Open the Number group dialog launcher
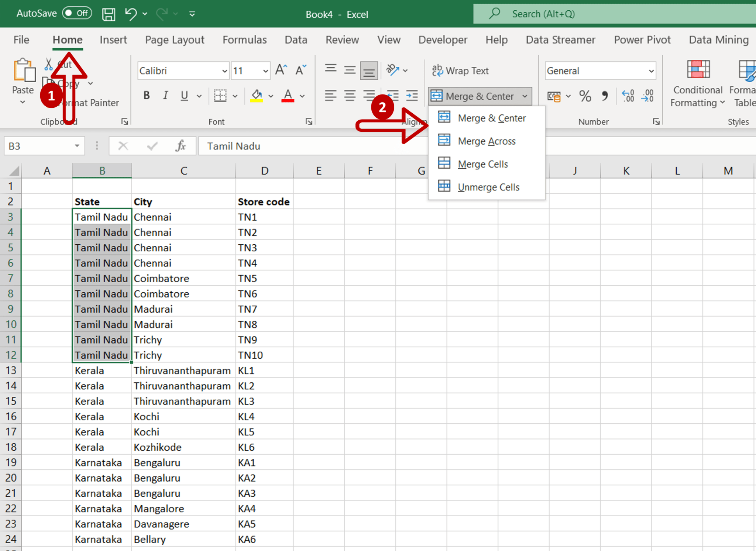The height and width of the screenshot is (551, 756). pos(657,121)
